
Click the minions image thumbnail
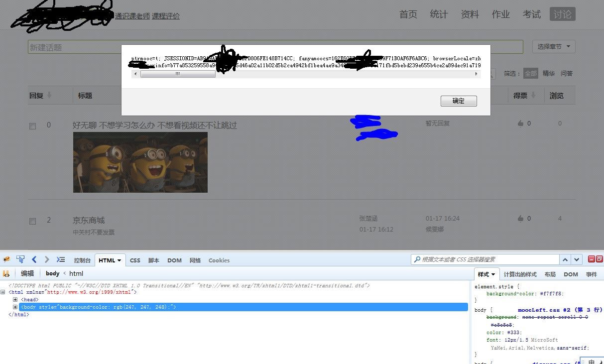tap(140, 162)
